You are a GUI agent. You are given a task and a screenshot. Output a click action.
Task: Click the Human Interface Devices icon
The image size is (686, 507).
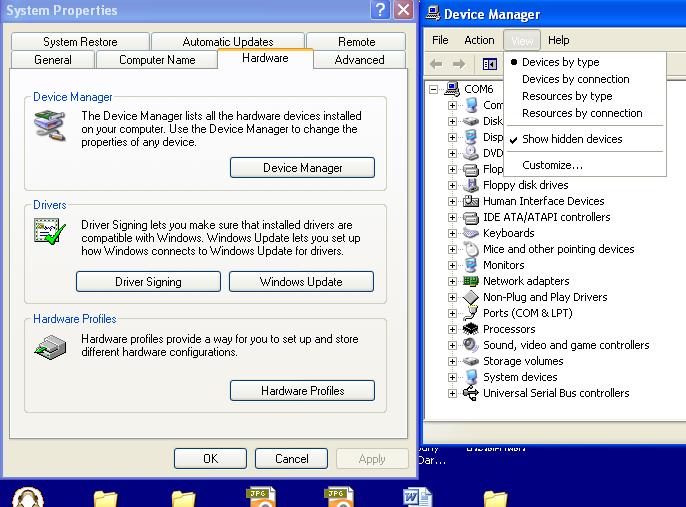click(471, 201)
